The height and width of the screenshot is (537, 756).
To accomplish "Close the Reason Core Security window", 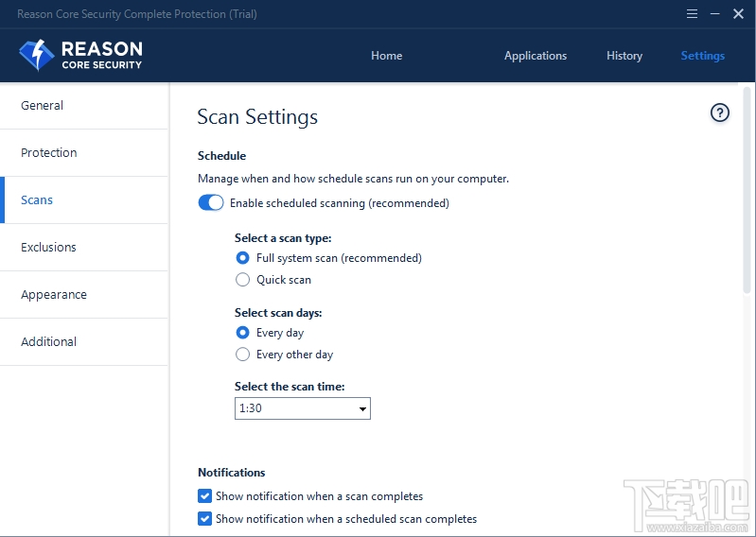I will click(738, 14).
